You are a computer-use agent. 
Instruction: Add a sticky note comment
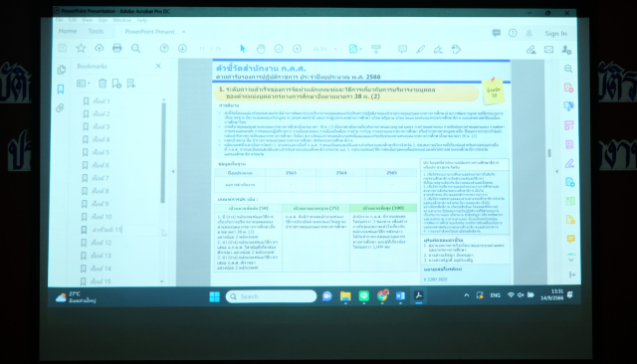coord(402,49)
